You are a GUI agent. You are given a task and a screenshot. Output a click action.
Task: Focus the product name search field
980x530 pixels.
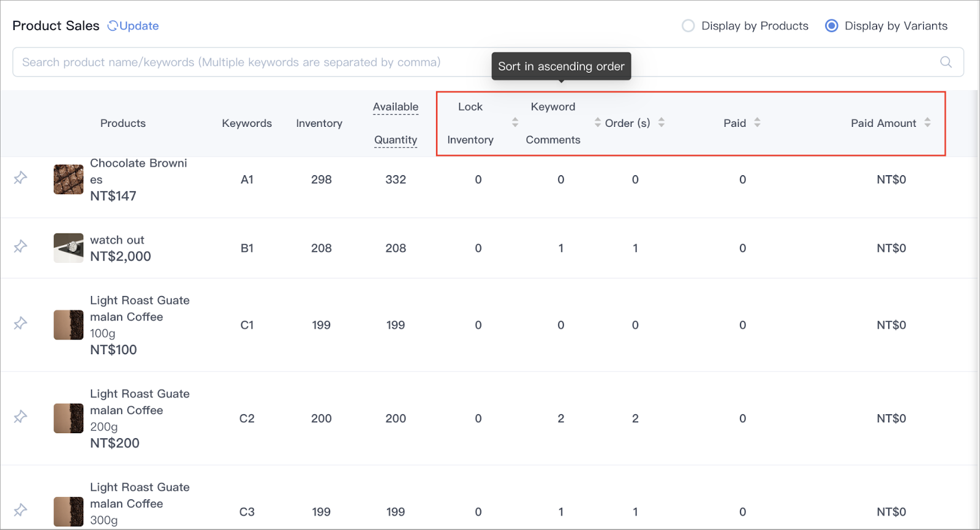488,62
